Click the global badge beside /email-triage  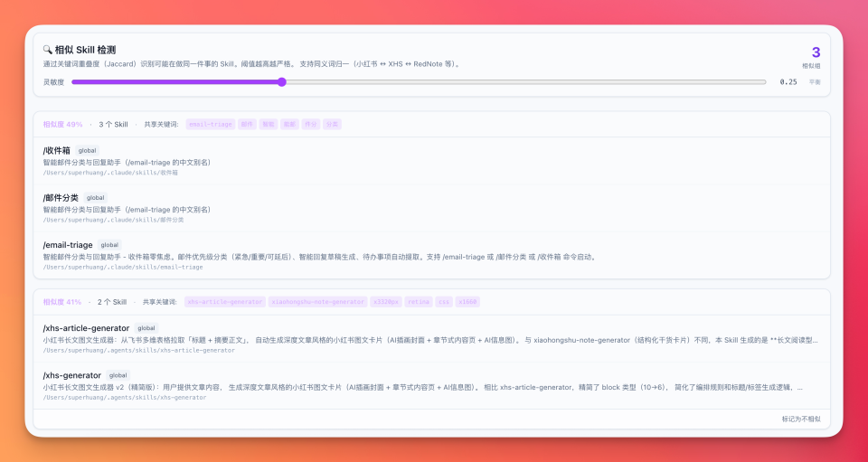(x=109, y=244)
